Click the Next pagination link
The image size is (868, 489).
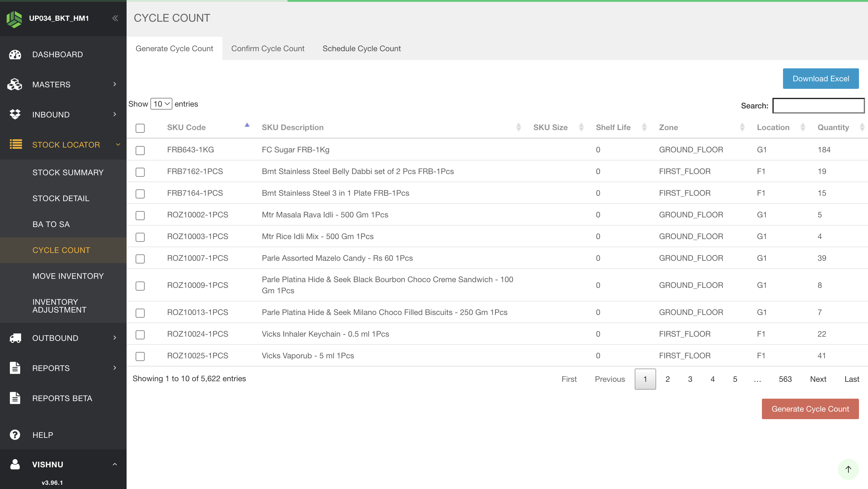point(818,379)
